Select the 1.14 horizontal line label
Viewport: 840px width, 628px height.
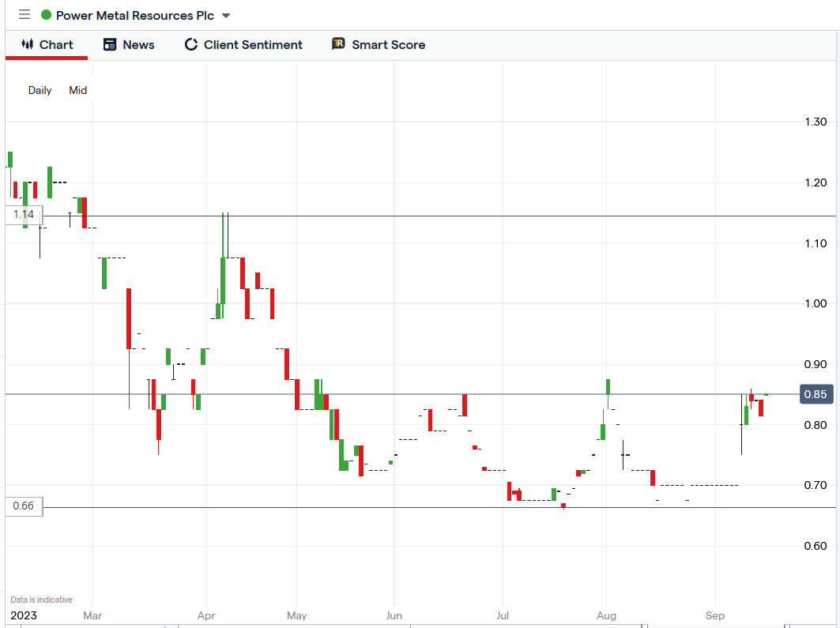click(x=24, y=215)
